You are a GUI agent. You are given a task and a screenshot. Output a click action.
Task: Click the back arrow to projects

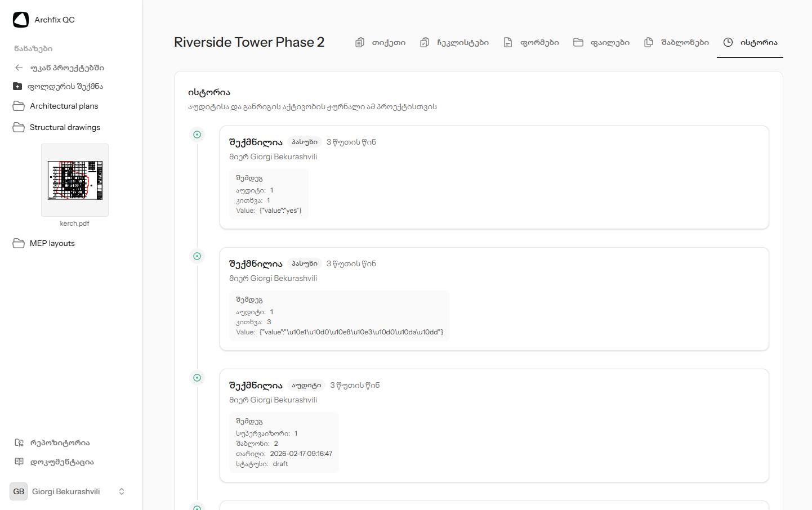point(19,68)
